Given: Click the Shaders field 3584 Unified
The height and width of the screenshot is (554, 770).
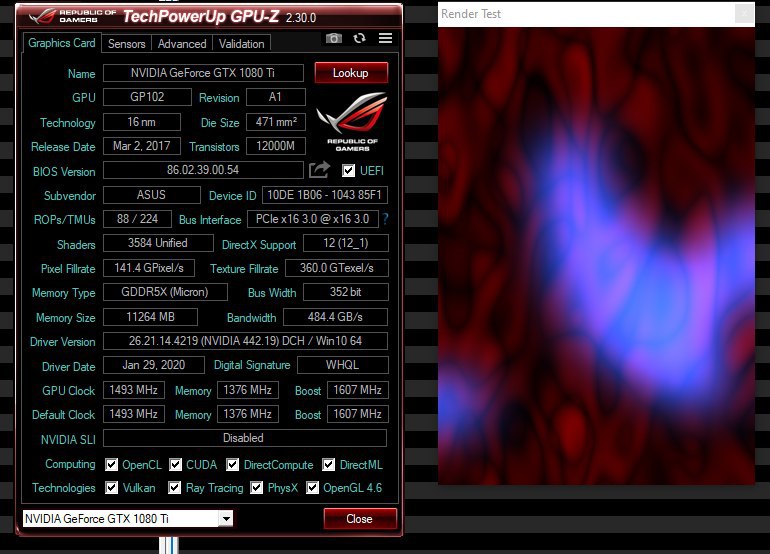Looking at the screenshot, I should 158,243.
